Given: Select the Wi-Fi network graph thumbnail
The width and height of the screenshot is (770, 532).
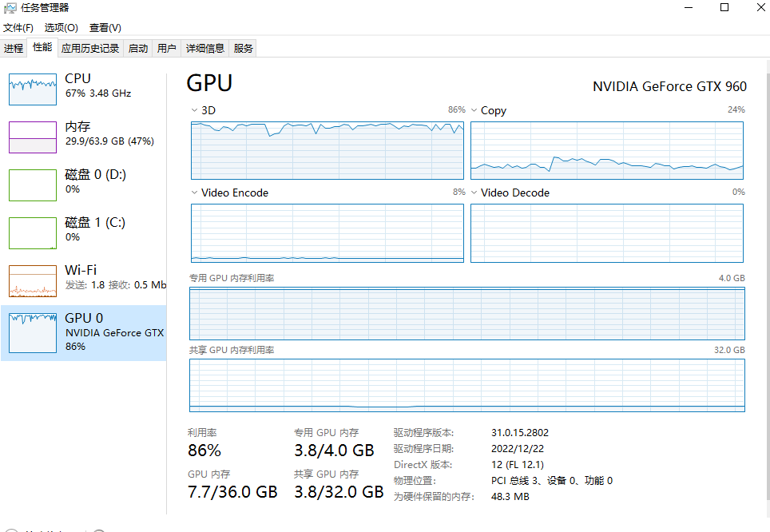Looking at the screenshot, I should point(33,281).
